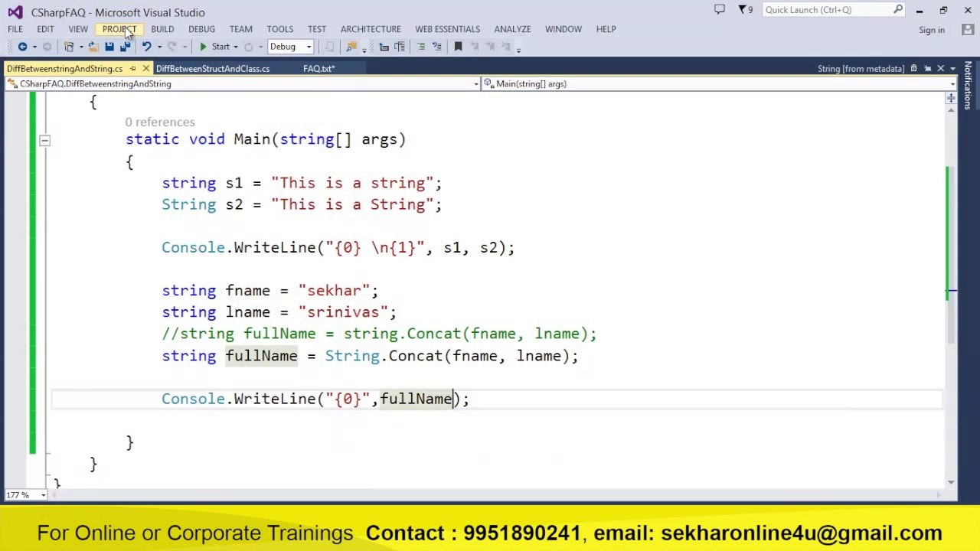Open the Undo history dropdown arrow

click(x=159, y=47)
